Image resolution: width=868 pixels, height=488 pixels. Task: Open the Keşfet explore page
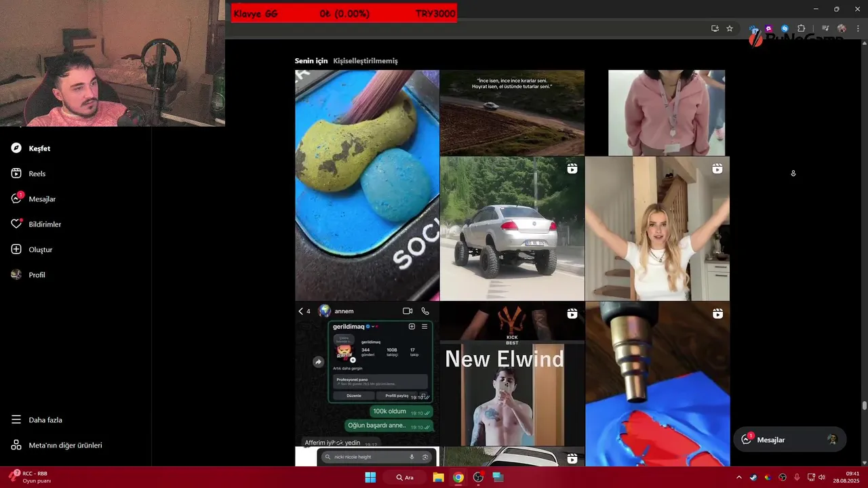(31, 148)
